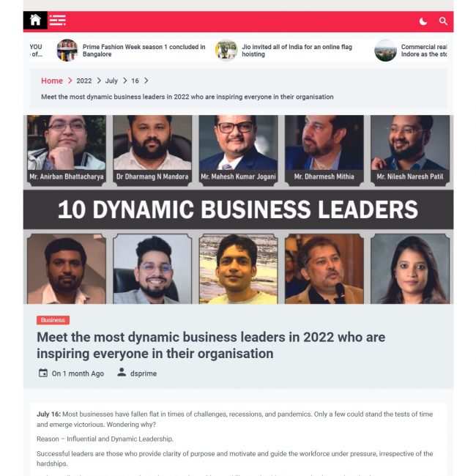Screen dimensions: 476x476
Task: Click the home icon in header
Action: point(35,20)
